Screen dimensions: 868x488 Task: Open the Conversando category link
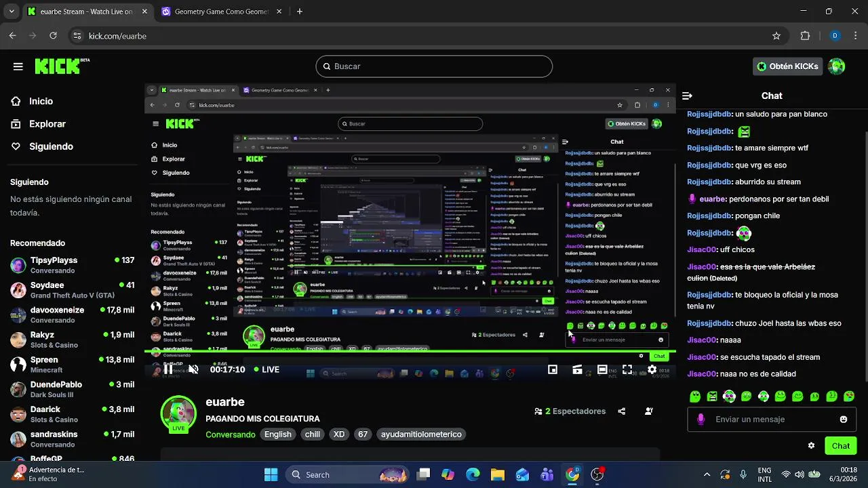[x=231, y=434]
